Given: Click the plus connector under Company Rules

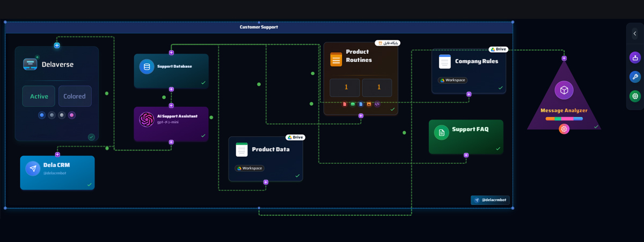Looking at the screenshot, I should pos(469,94).
